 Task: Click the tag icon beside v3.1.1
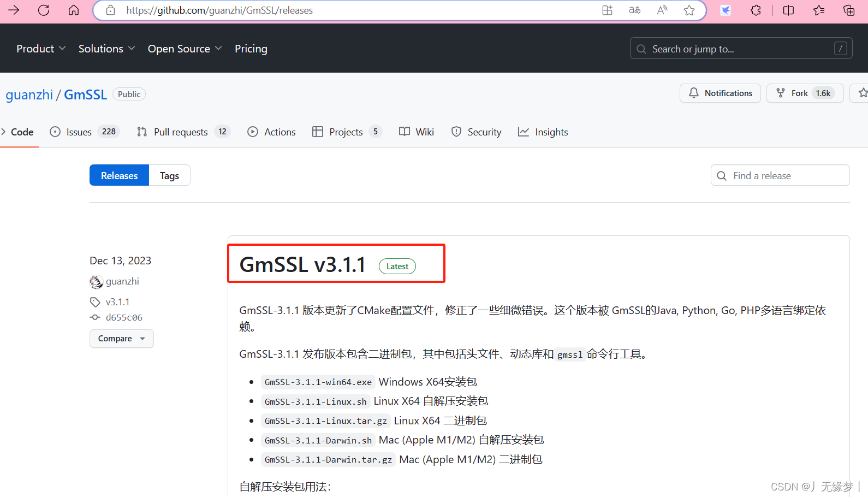95,302
